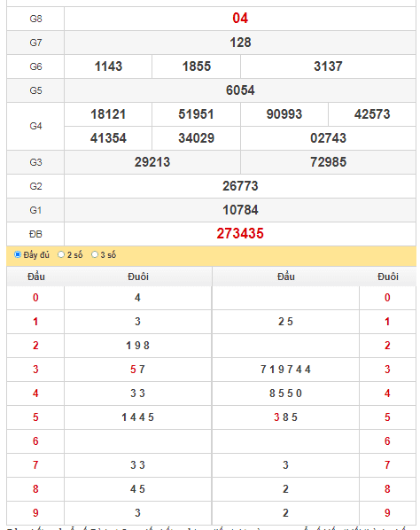Click the G6 row label
420x530 pixels.
click(35, 67)
